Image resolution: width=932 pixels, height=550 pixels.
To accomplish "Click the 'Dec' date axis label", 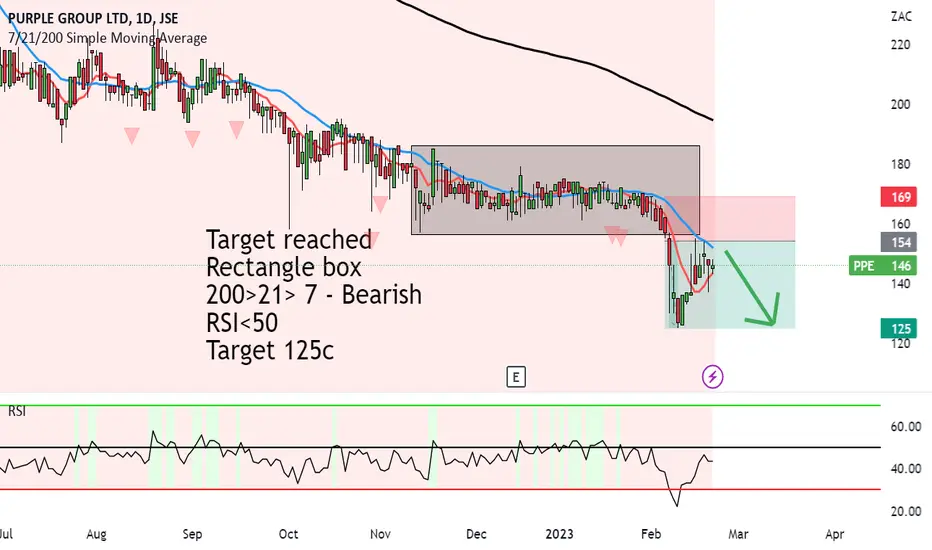I will [x=476, y=534].
